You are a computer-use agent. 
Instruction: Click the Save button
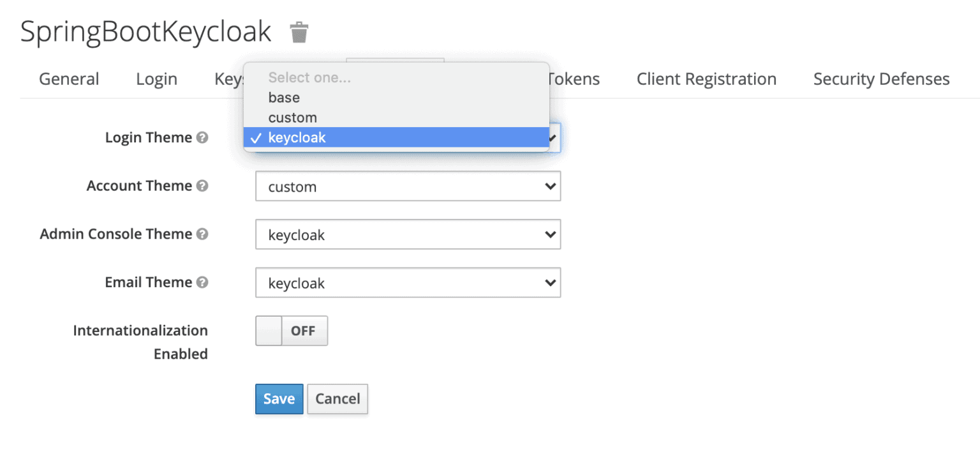click(279, 398)
